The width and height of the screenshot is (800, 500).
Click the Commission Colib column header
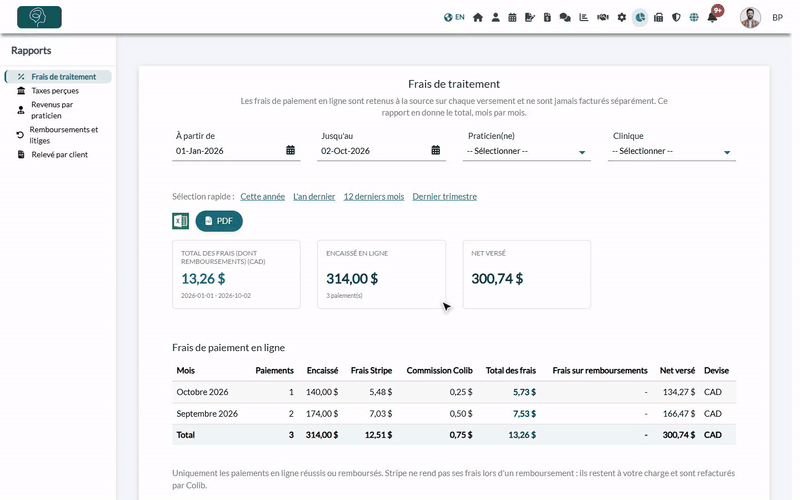point(439,370)
